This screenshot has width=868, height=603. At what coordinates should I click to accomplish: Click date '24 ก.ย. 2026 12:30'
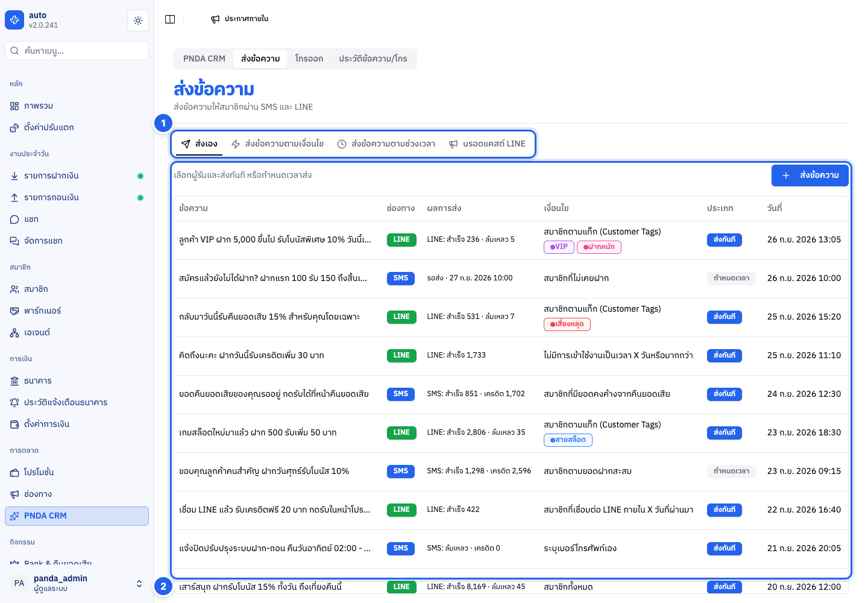tap(804, 394)
